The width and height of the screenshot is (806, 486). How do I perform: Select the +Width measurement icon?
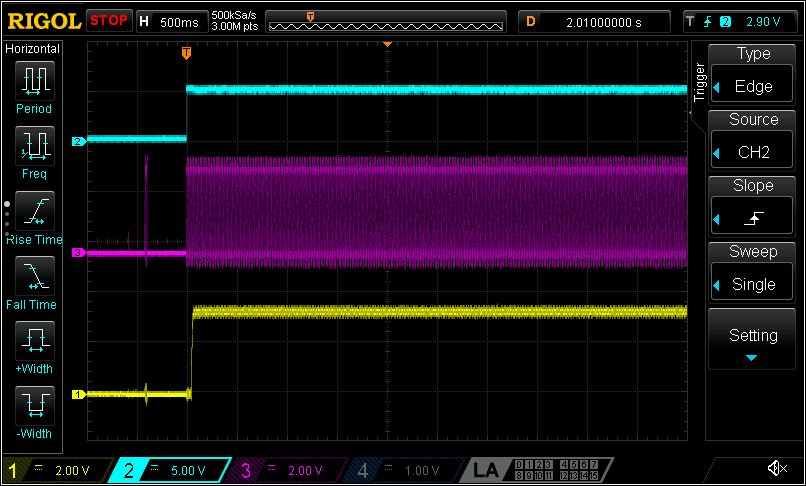tap(34, 341)
